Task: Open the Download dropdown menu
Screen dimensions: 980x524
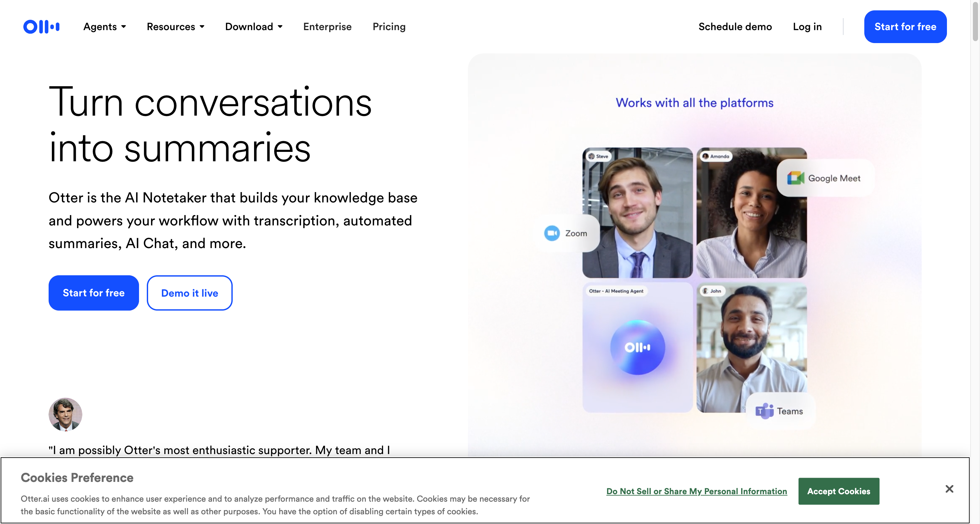Action: coord(254,27)
